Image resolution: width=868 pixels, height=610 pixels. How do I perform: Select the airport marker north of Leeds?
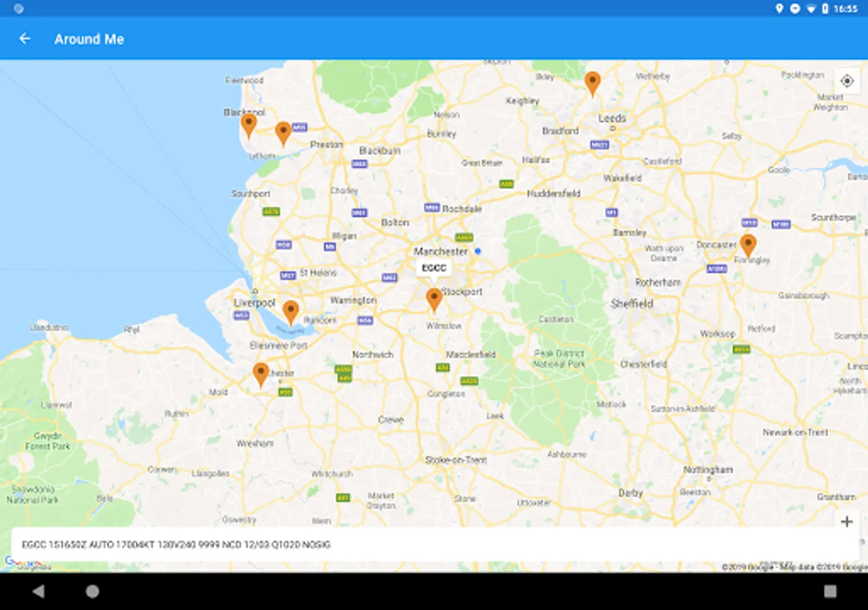593,84
